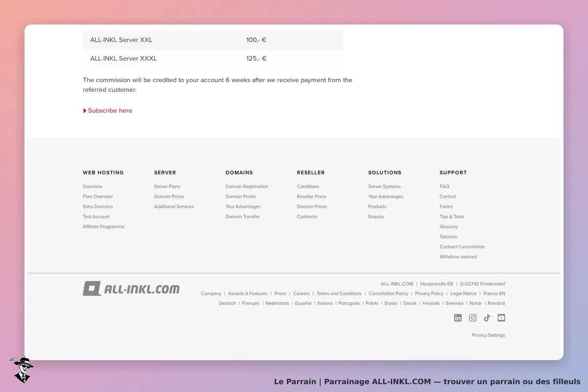Switch language to Português
This screenshot has width=588, height=392.
pos(349,303)
